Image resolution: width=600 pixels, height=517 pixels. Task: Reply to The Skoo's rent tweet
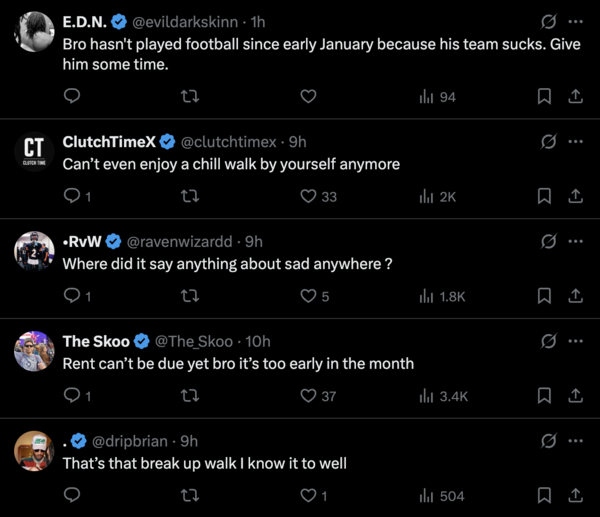click(x=72, y=396)
